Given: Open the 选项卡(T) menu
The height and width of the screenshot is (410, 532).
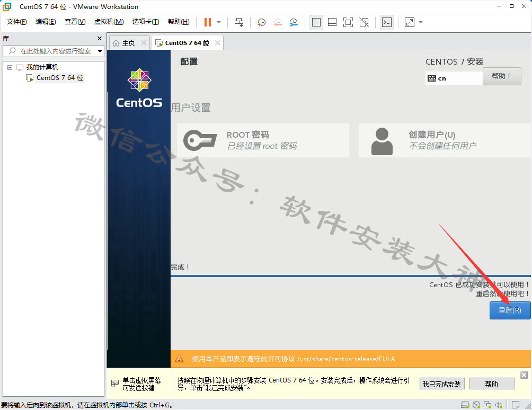Looking at the screenshot, I should (146, 22).
